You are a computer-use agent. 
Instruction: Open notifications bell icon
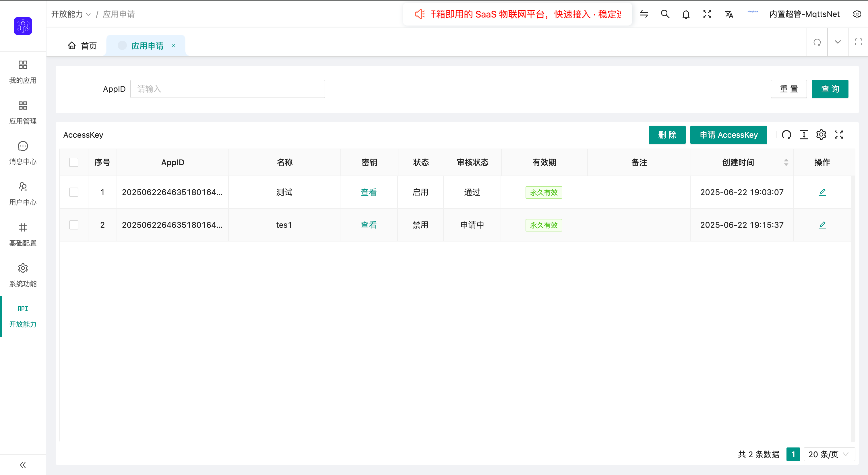coord(686,14)
